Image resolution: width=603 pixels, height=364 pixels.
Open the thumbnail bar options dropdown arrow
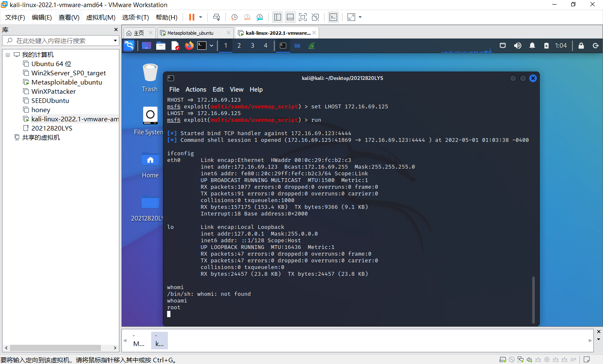(598, 339)
